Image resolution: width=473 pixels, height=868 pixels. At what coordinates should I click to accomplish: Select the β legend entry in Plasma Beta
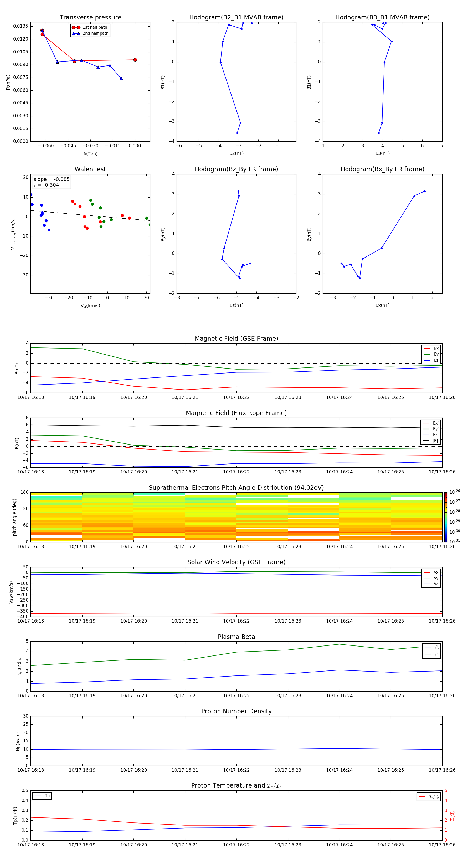(x=431, y=654)
